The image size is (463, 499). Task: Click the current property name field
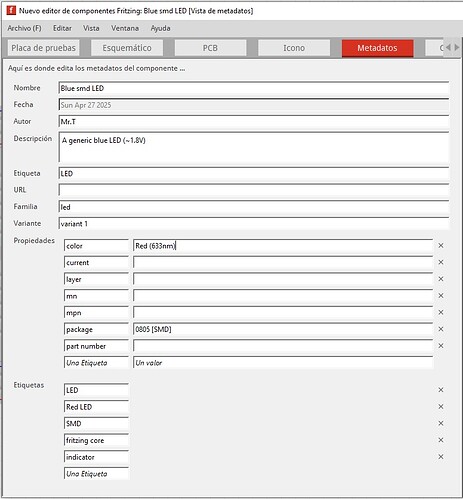tap(96, 262)
